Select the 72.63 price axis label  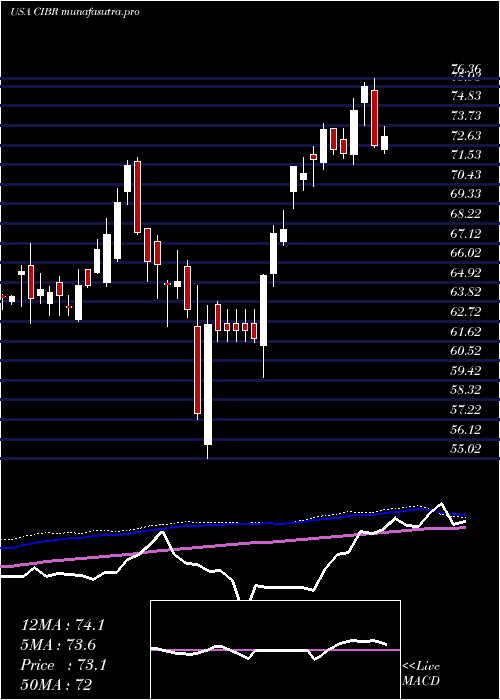coord(467,135)
